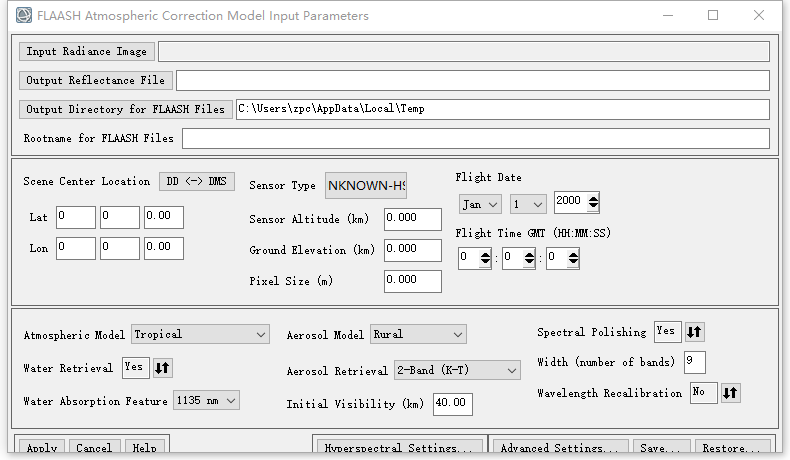Image resolution: width=790 pixels, height=460 pixels.
Task: Click the Wavelength Recalibration No value box
Action: (703, 392)
